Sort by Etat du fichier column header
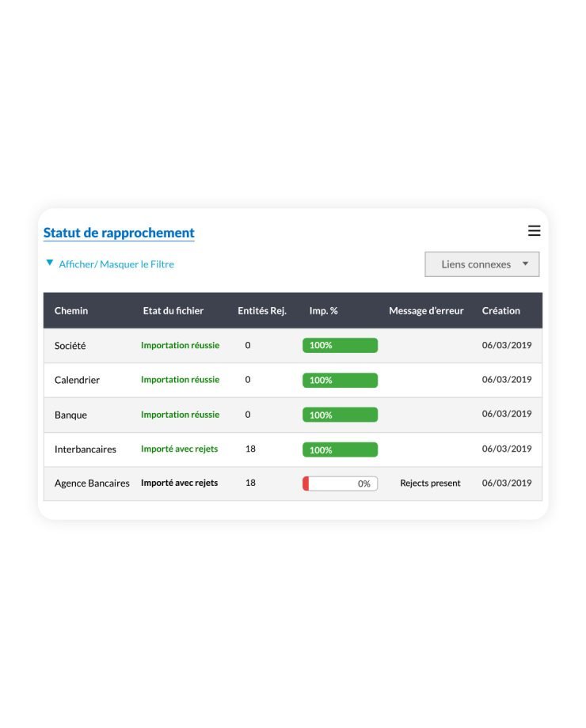Viewport: 586px width, 728px height. pos(173,311)
